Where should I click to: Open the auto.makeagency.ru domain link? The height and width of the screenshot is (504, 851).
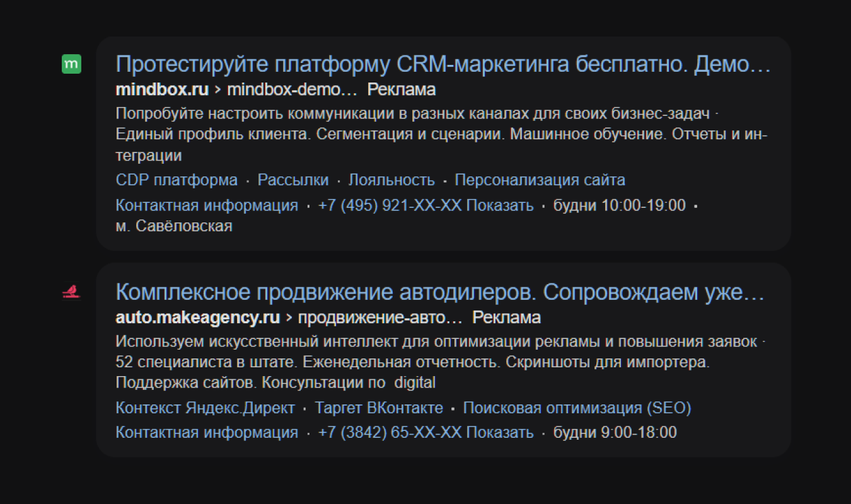point(198,317)
